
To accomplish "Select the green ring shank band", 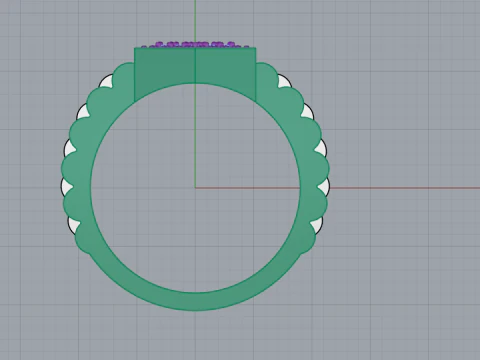I will click(x=195, y=301).
